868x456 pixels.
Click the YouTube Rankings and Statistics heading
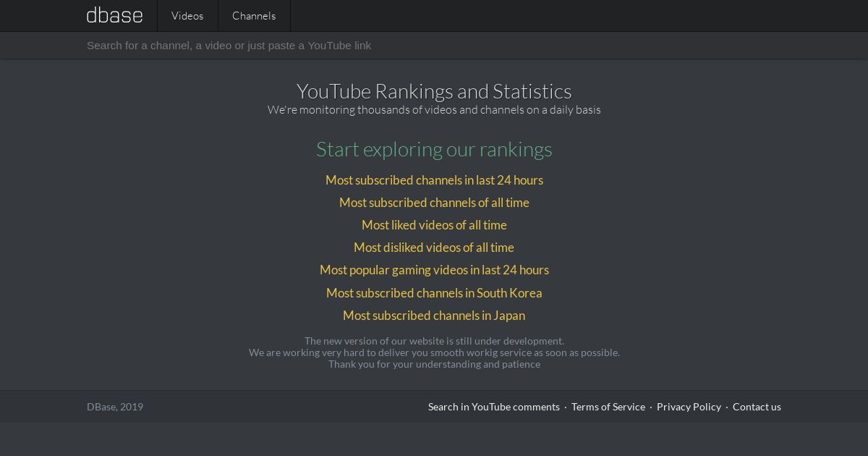click(x=434, y=91)
